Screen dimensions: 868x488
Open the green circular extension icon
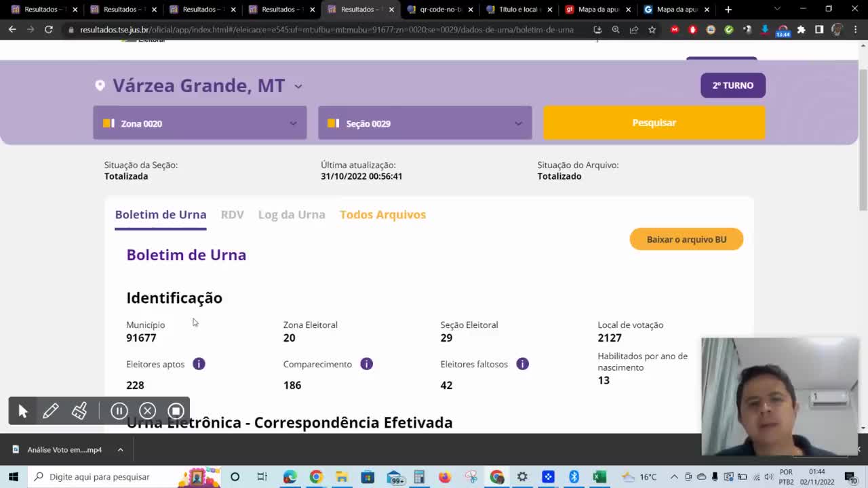728,30
